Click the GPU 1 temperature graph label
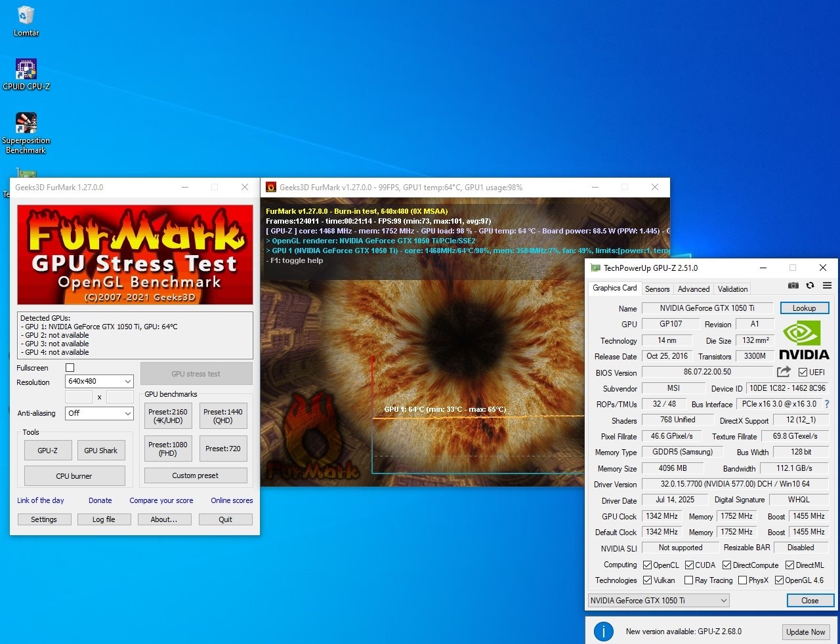 [x=445, y=409]
